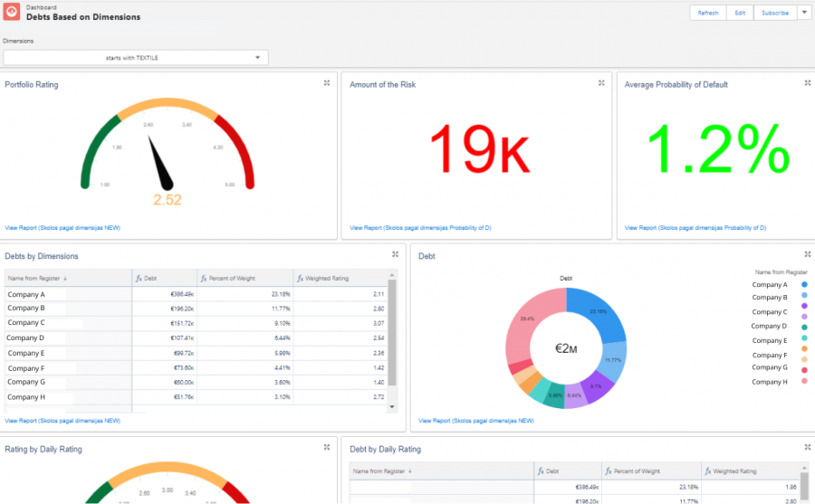The image size is (815, 504).
Task: Click the Refresh button
Action: click(x=708, y=13)
